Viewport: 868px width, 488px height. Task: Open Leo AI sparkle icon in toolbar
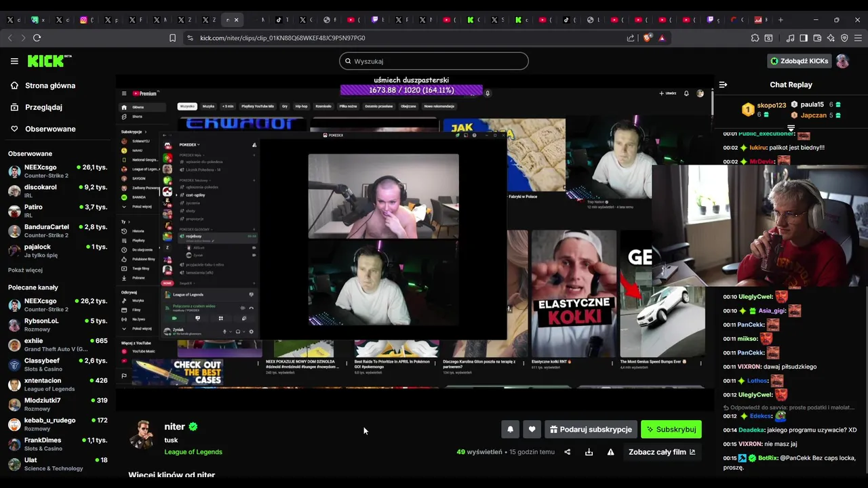coord(831,38)
